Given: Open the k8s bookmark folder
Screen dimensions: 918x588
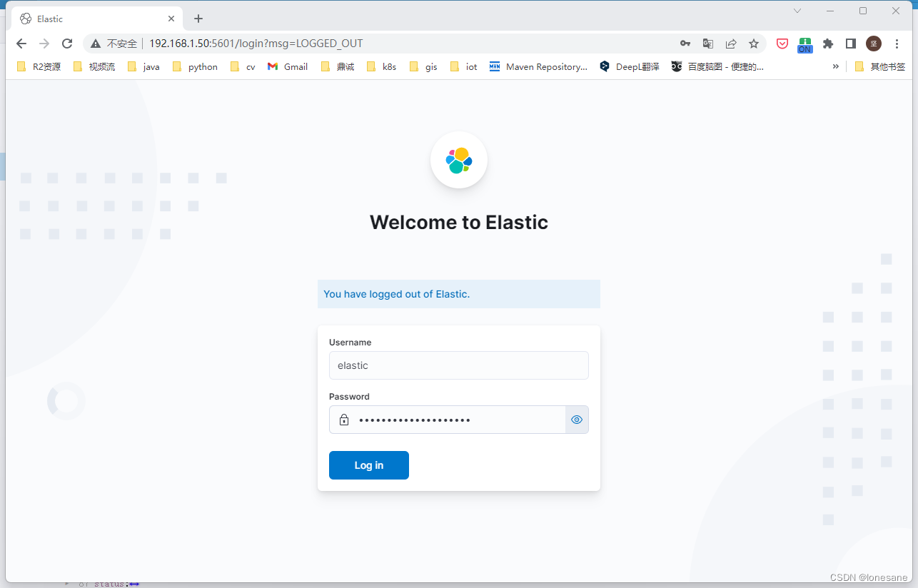Looking at the screenshot, I should [381, 66].
